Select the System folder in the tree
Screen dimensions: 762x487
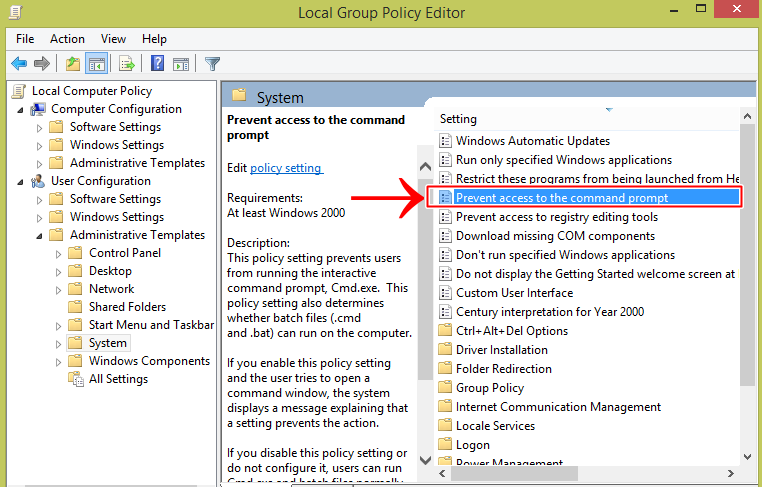pyautogui.click(x=107, y=343)
